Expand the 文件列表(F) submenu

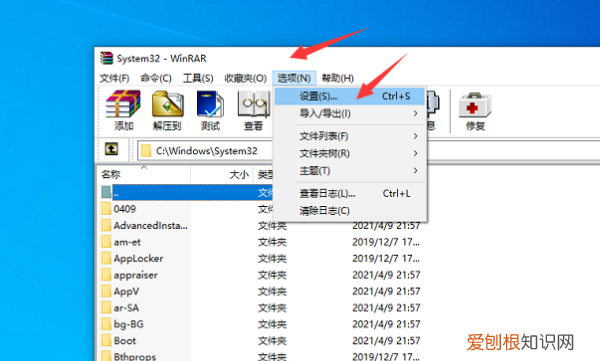pos(350,136)
